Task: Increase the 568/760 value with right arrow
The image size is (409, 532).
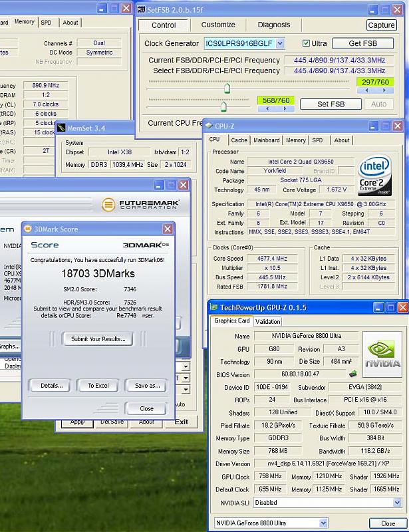Action: tap(285, 108)
